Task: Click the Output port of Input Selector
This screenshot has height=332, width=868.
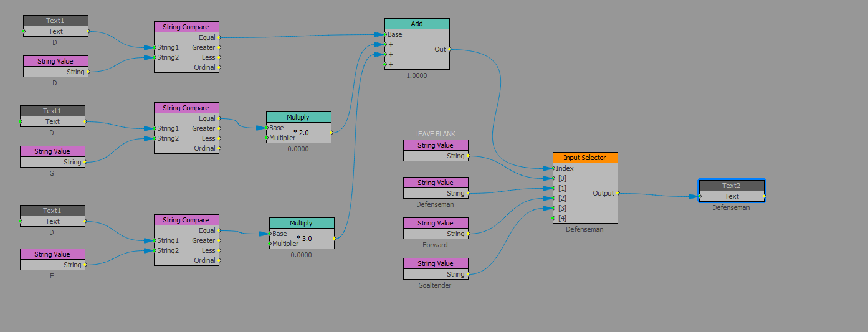Action: pos(617,193)
